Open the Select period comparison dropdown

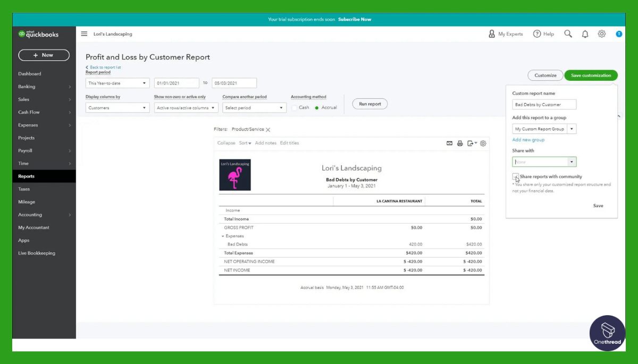254,107
